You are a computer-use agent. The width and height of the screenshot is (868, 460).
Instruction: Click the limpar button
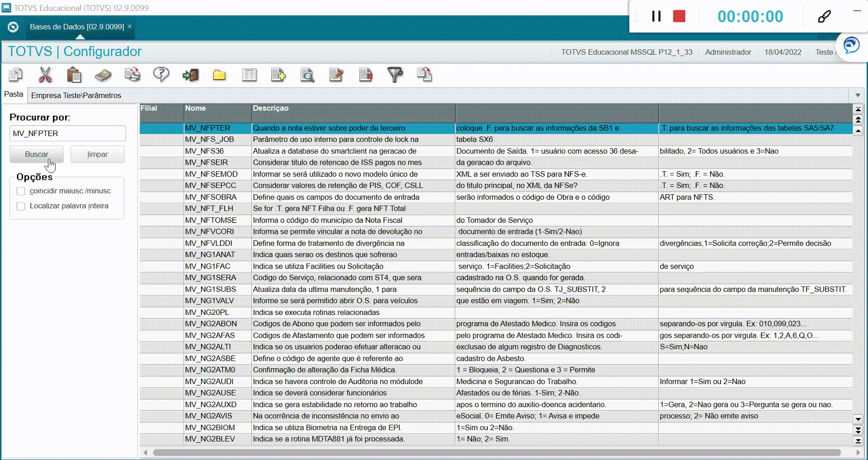coord(98,154)
